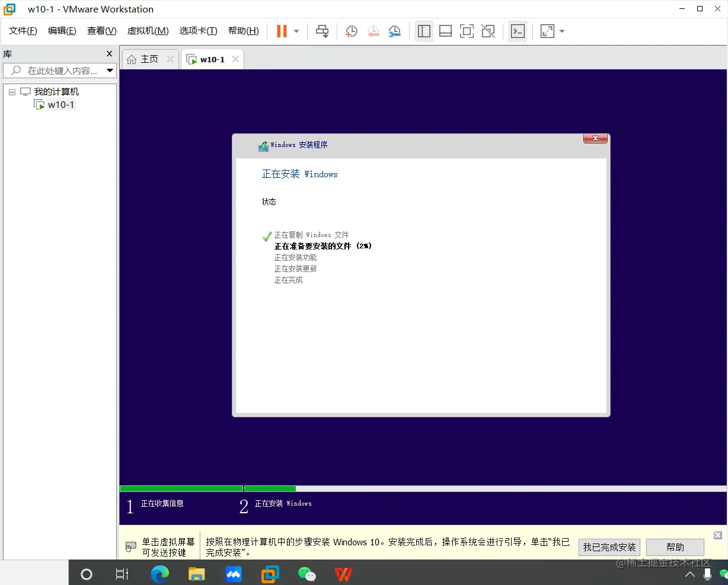Click the microphone icon in system tray
This screenshot has width=728, height=585.
(x=707, y=574)
